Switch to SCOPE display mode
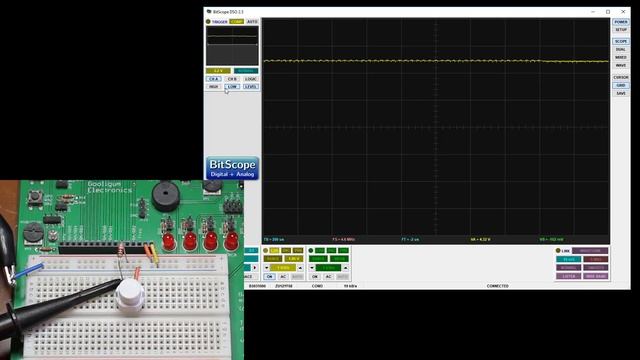 621,42
